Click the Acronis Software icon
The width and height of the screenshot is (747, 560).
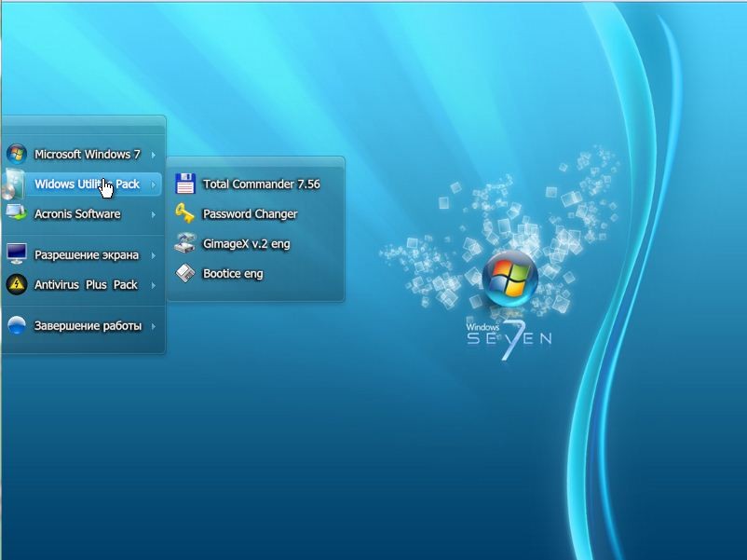[x=16, y=212]
